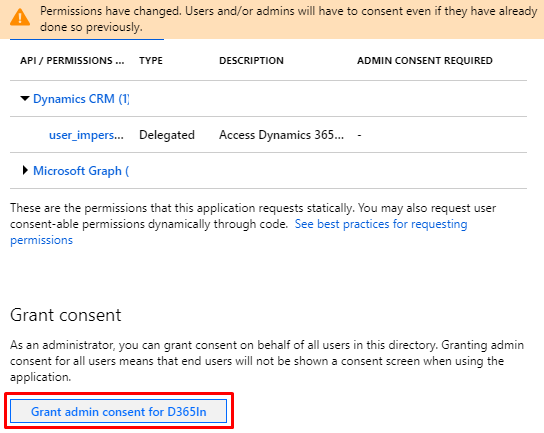Open 'See best practices for requesting permissions' link

point(239,232)
